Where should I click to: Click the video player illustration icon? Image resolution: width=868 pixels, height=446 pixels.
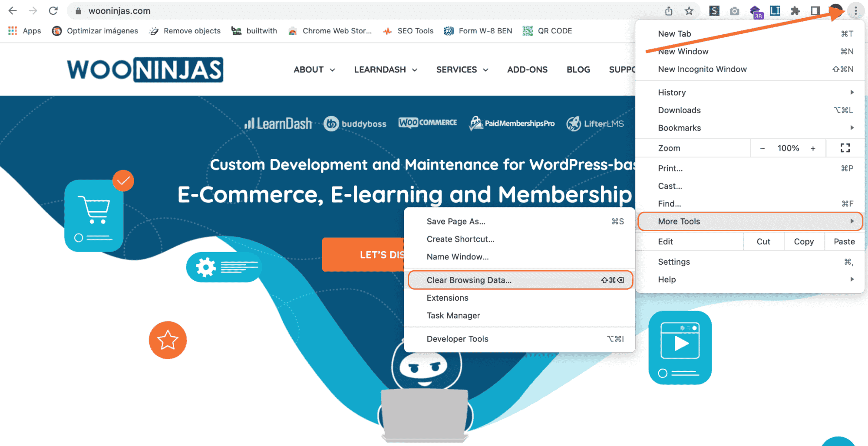680,348
